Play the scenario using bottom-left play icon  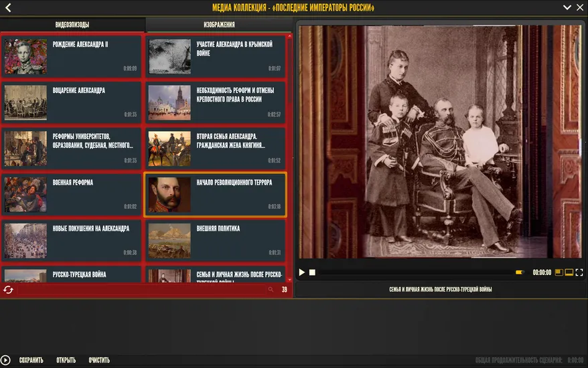coord(6,361)
